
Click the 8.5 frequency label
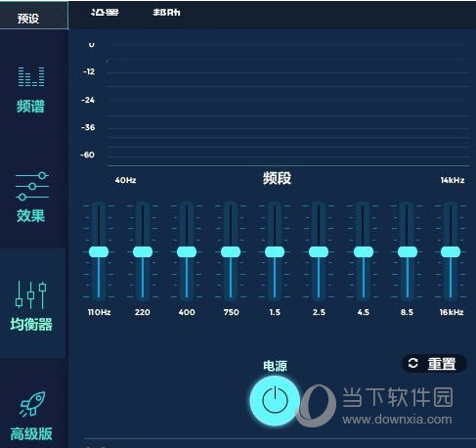click(407, 312)
